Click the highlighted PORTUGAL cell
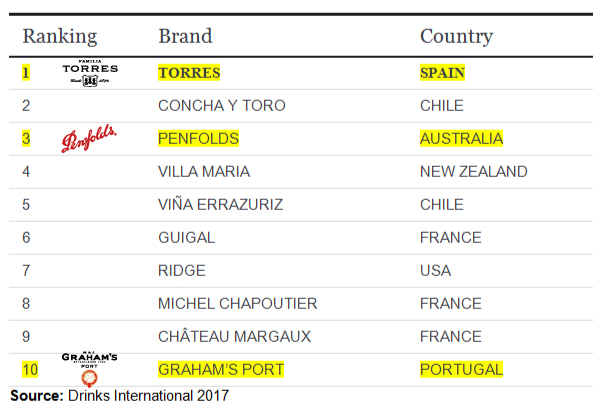The image size is (608, 413). [x=461, y=369]
